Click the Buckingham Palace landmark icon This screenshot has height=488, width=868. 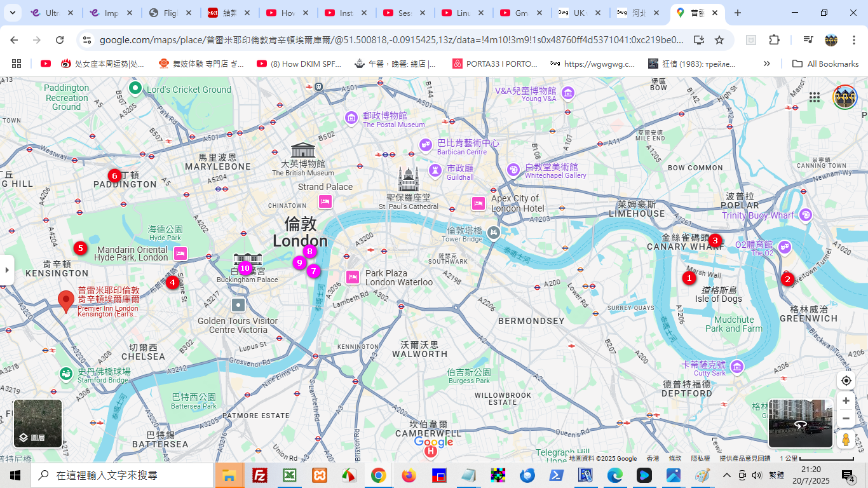tap(247, 259)
